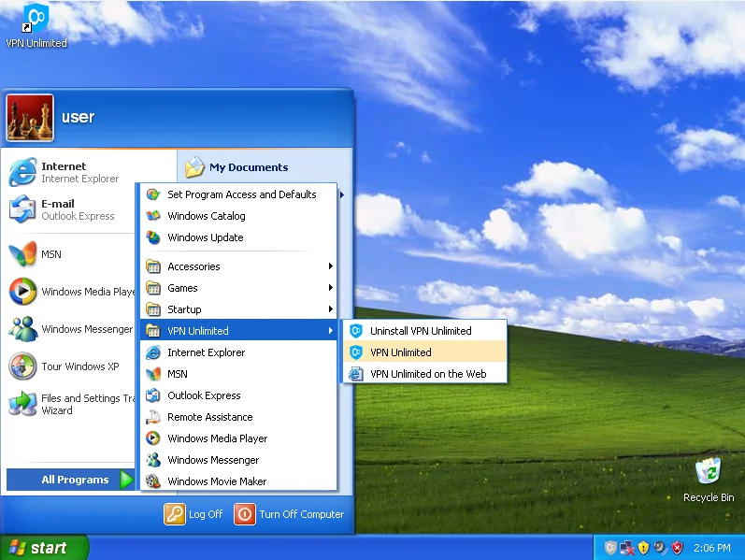Click the Internet Explorer icon in pinned list

22,172
